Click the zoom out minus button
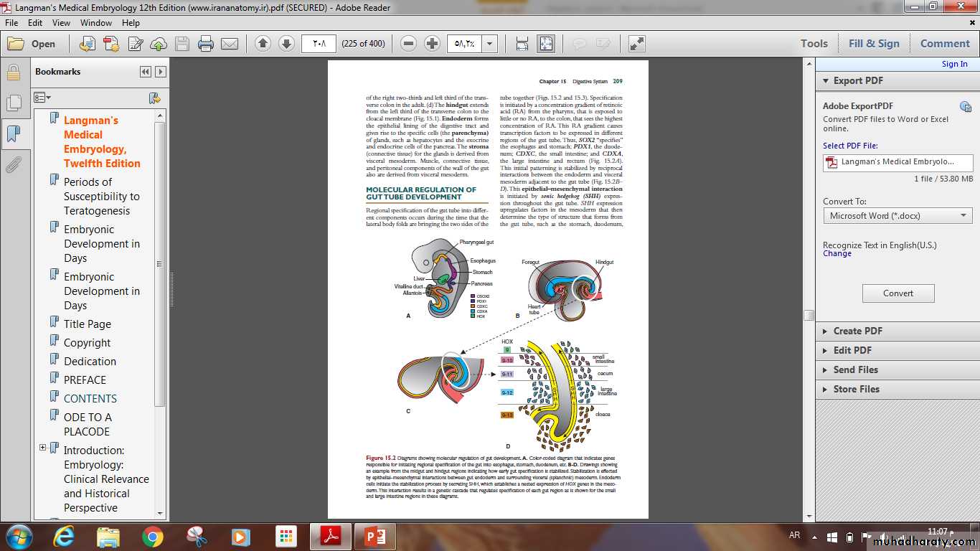980x551 pixels. click(408, 44)
